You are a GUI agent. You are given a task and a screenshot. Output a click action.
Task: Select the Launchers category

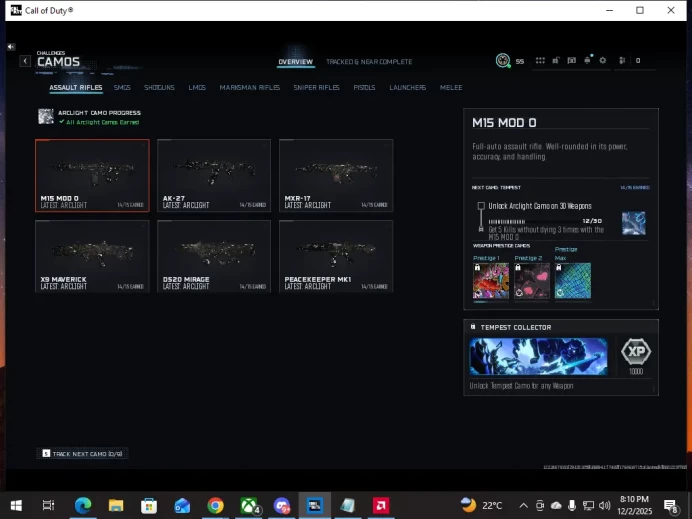click(408, 87)
